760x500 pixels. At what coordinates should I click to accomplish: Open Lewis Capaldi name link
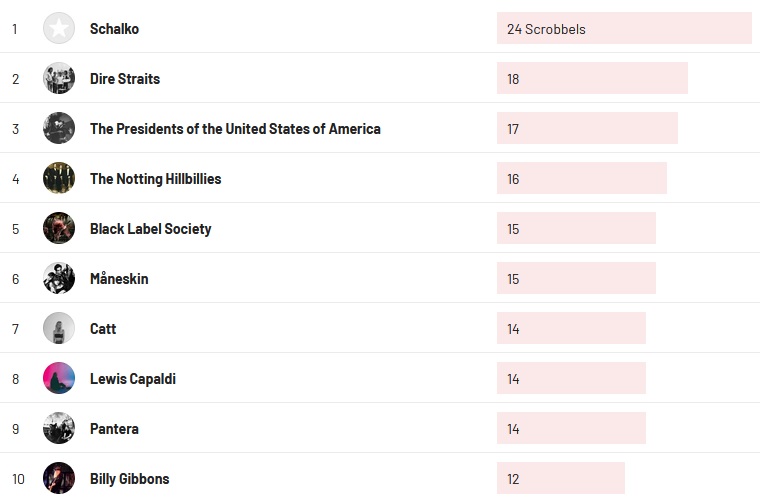[132, 379]
